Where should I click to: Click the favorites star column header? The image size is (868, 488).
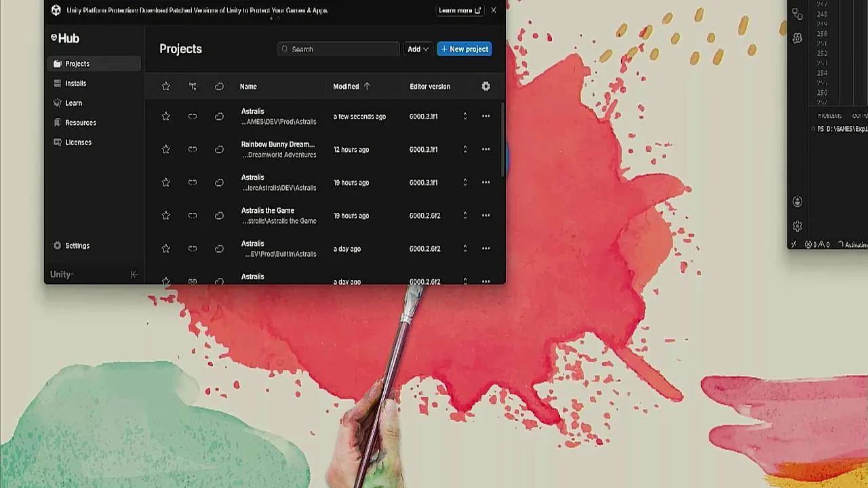click(165, 86)
